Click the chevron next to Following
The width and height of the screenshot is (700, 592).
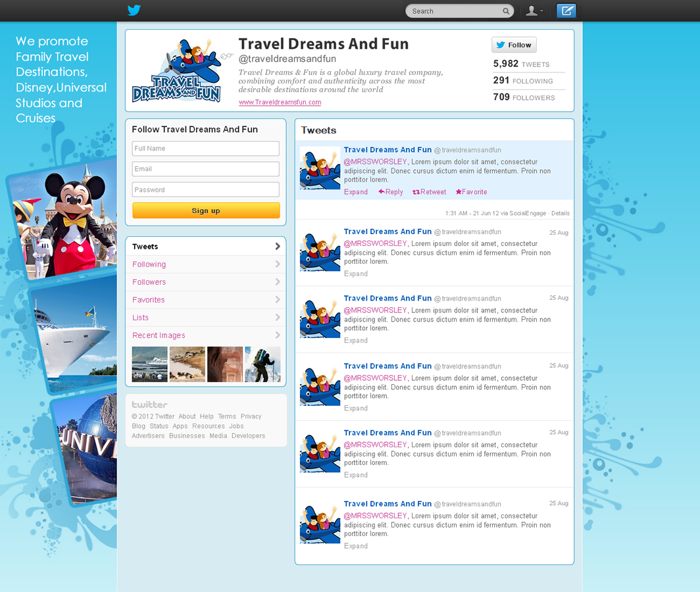click(278, 264)
